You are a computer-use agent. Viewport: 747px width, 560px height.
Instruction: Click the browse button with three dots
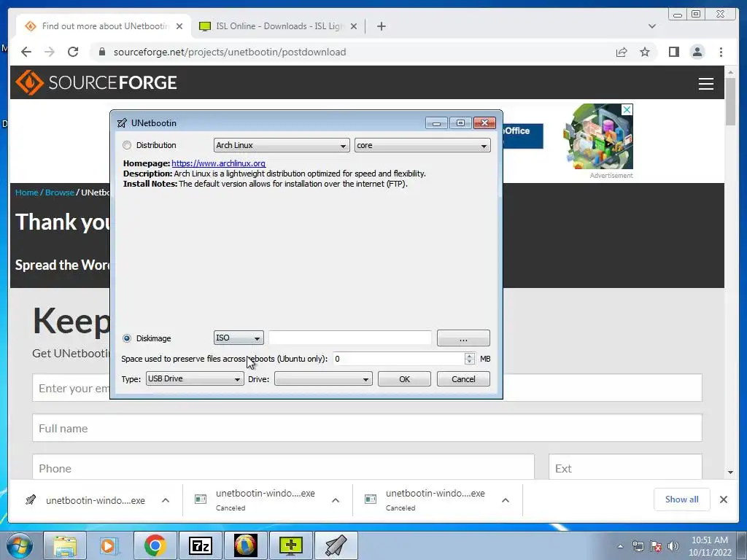(463, 338)
